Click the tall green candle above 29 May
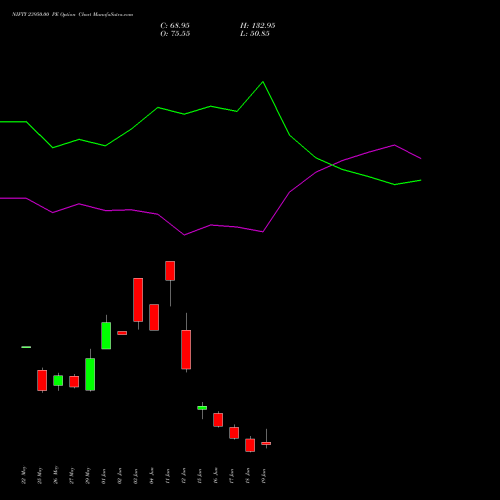 (x=90, y=374)
